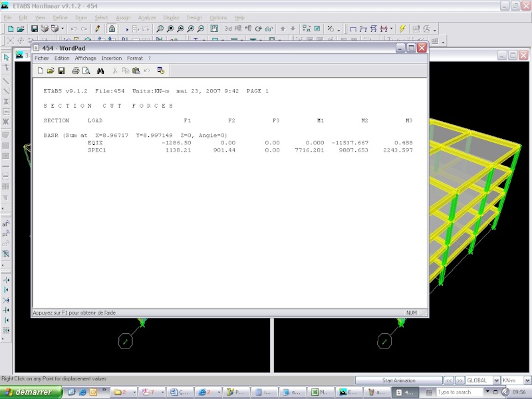Image resolution: width=532 pixels, height=399 pixels.
Task: Click the SPEC1 load row text
Action: (x=97, y=150)
